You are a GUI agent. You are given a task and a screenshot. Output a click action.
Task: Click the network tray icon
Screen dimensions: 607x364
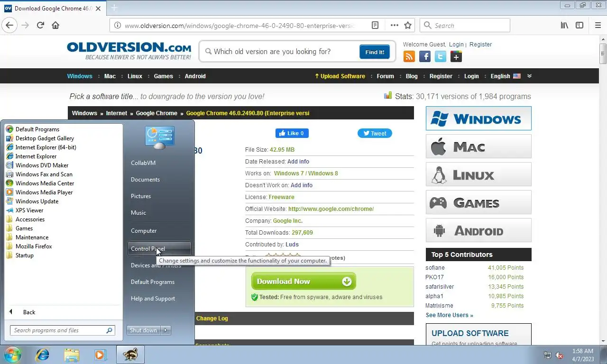[548, 355]
